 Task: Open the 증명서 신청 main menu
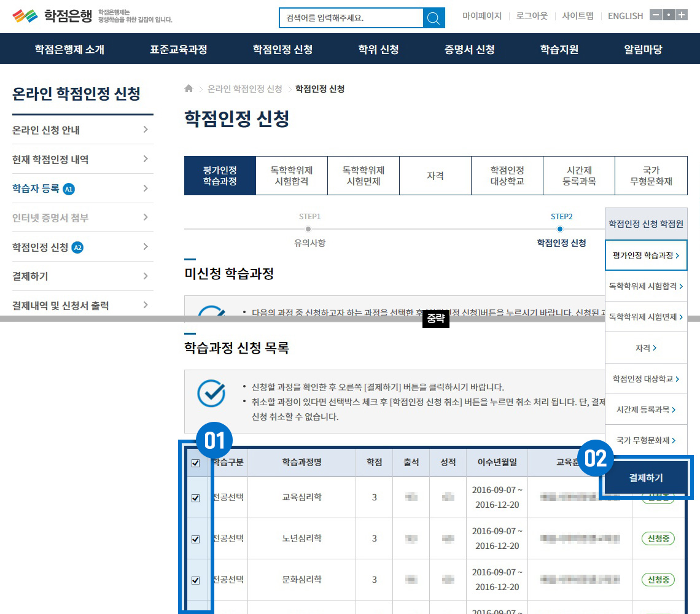pyautogui.click(x=469, y=49)
